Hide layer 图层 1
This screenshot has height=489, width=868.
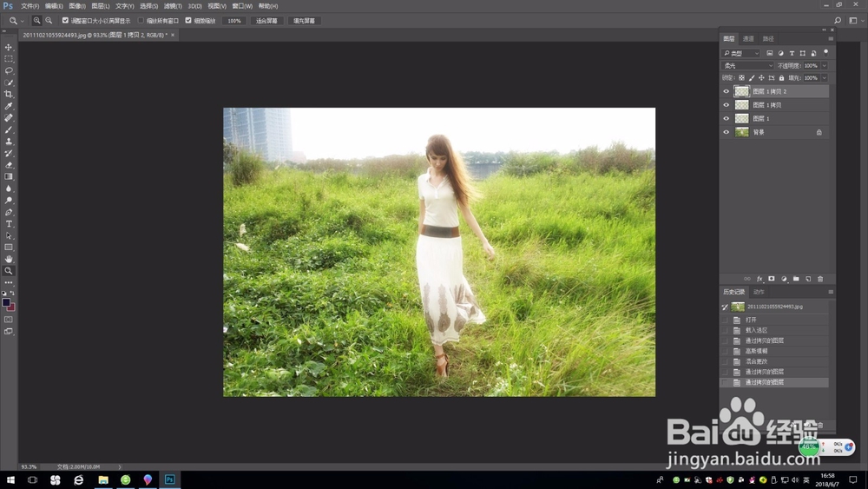coord(727,118)
